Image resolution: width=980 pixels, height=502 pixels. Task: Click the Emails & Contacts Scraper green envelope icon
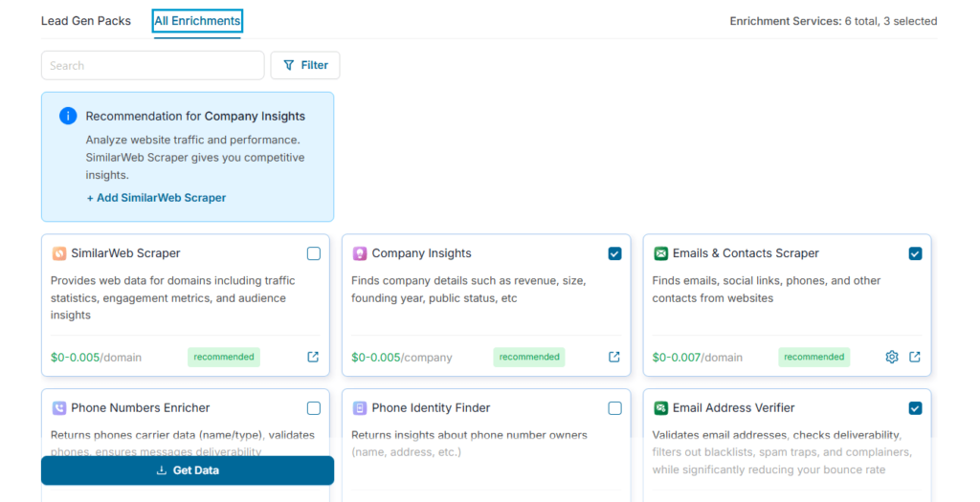pyautogui.click(x=660, y=253)
